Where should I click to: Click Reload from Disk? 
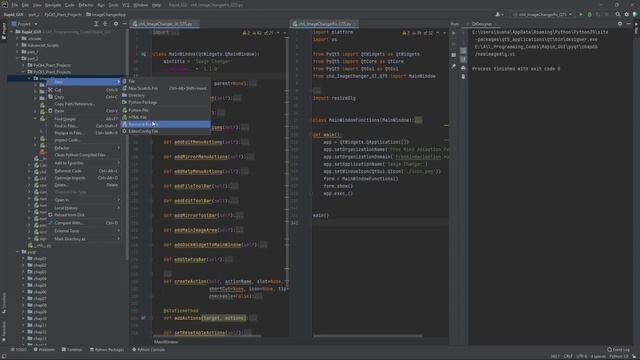[x=83, y=215]
